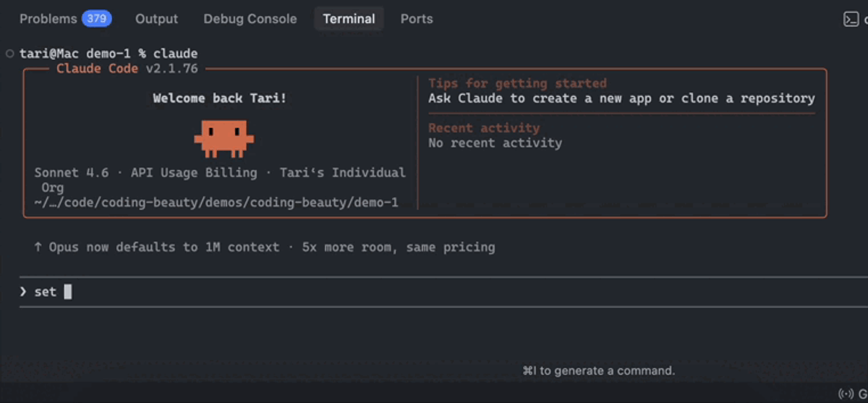Click the 'Claude Code v2.1.76' title
Screen dimensions: 868x403
pos(127,69)
